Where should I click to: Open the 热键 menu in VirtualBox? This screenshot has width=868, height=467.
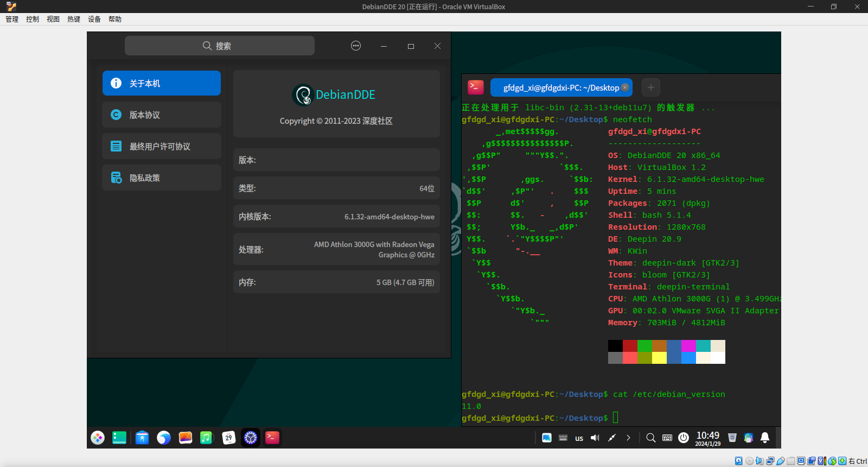74,19
